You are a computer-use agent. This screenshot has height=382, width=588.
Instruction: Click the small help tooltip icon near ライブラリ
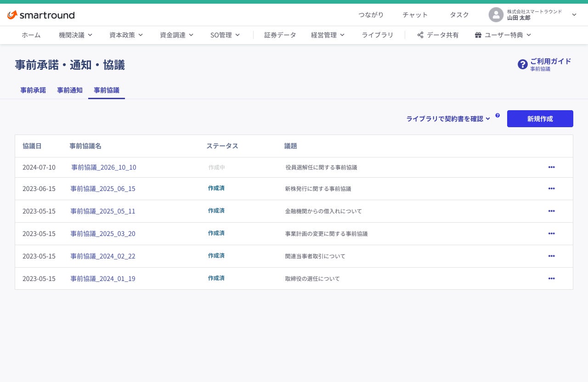click(x=498, y=115)
